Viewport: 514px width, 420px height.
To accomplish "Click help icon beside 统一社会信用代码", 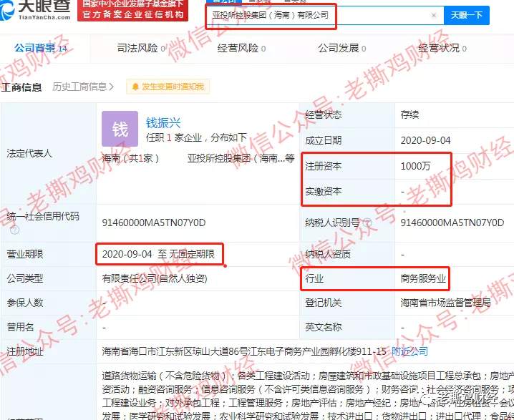I will (15, 230).
